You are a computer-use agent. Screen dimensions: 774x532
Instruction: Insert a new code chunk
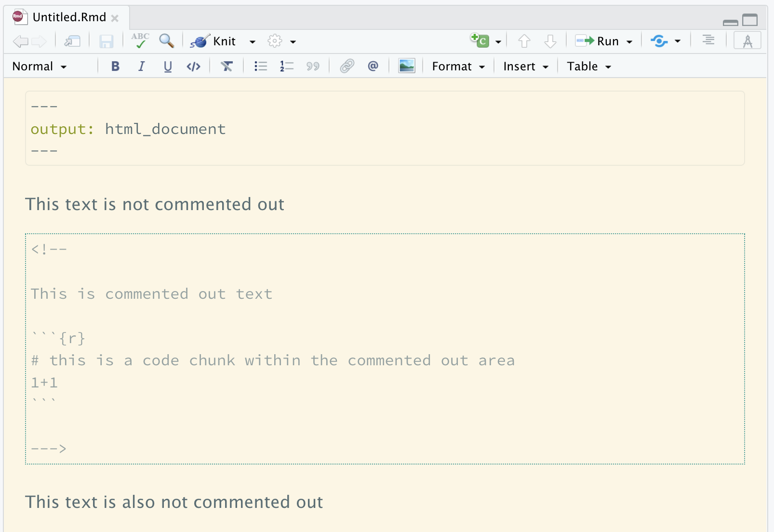coord(480,41)
